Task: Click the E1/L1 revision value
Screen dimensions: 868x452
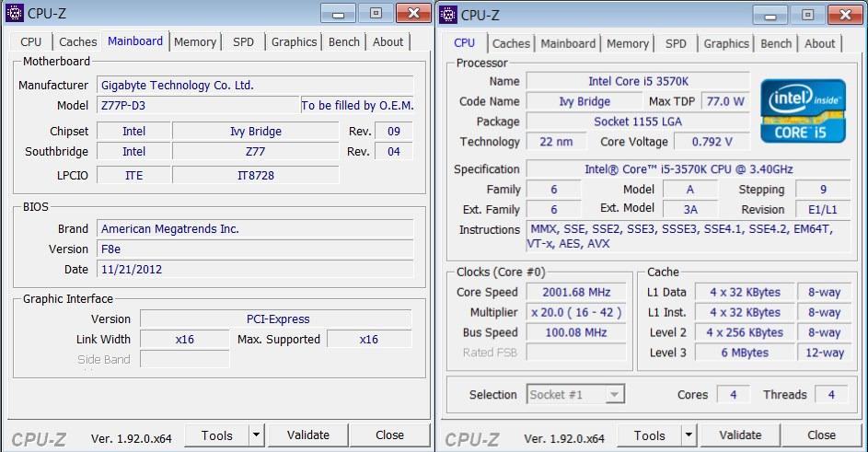Action: pyautogui.click(x=823, y=209)
